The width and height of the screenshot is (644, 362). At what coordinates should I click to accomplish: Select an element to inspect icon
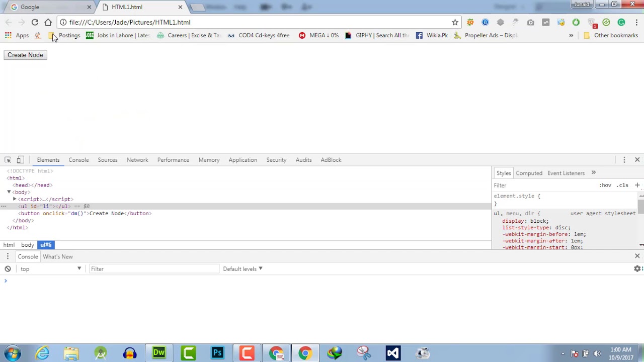(8, 160)
